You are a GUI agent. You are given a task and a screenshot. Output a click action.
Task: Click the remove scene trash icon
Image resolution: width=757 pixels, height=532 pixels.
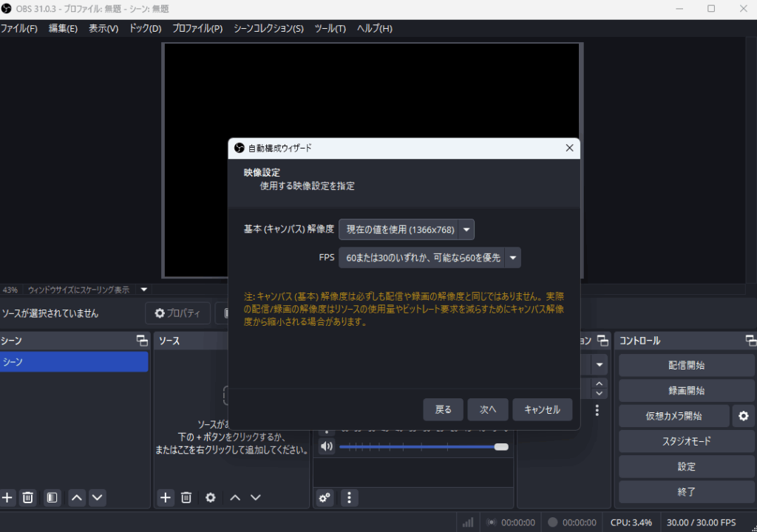coord(28,497)
